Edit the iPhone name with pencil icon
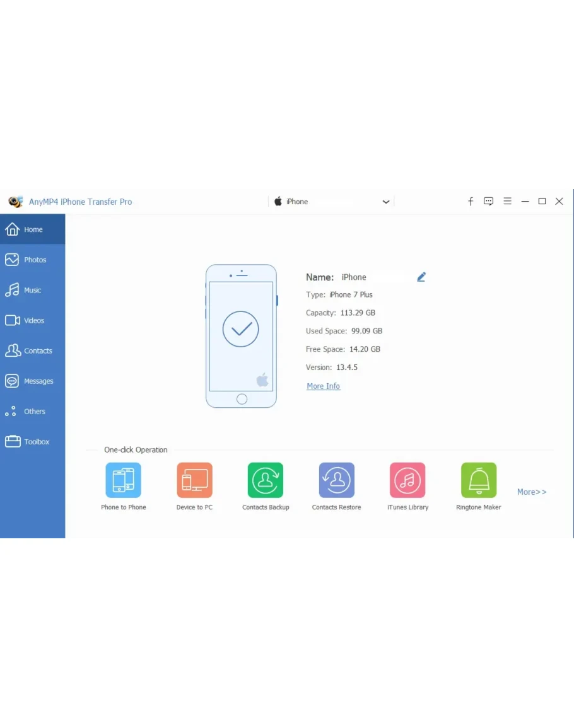574x728 pixels. [421, 277]
